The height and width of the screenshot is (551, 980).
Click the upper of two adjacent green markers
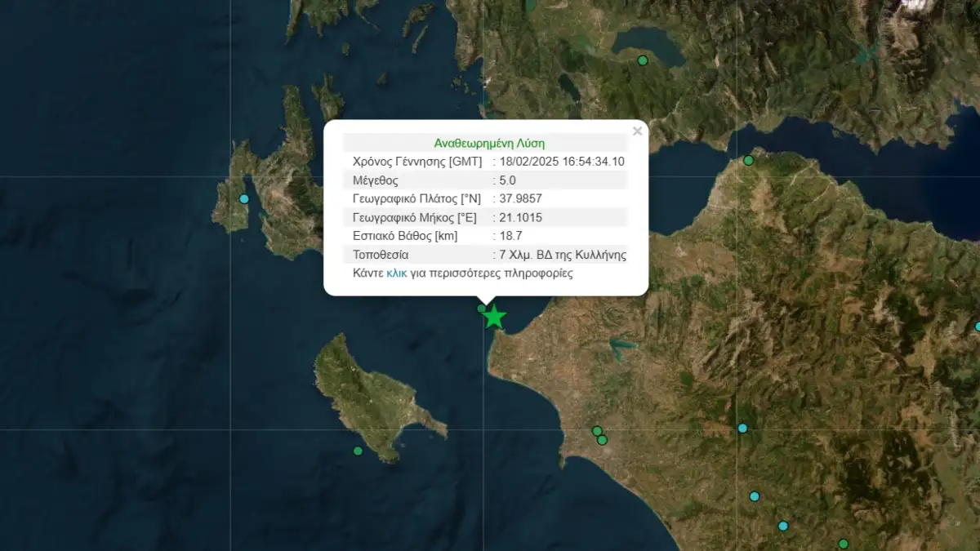click(x=597, y=431)
